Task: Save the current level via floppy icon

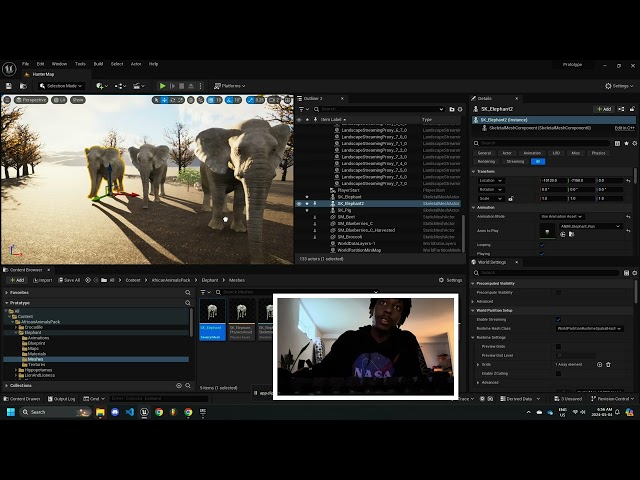Action: [9, 86]
